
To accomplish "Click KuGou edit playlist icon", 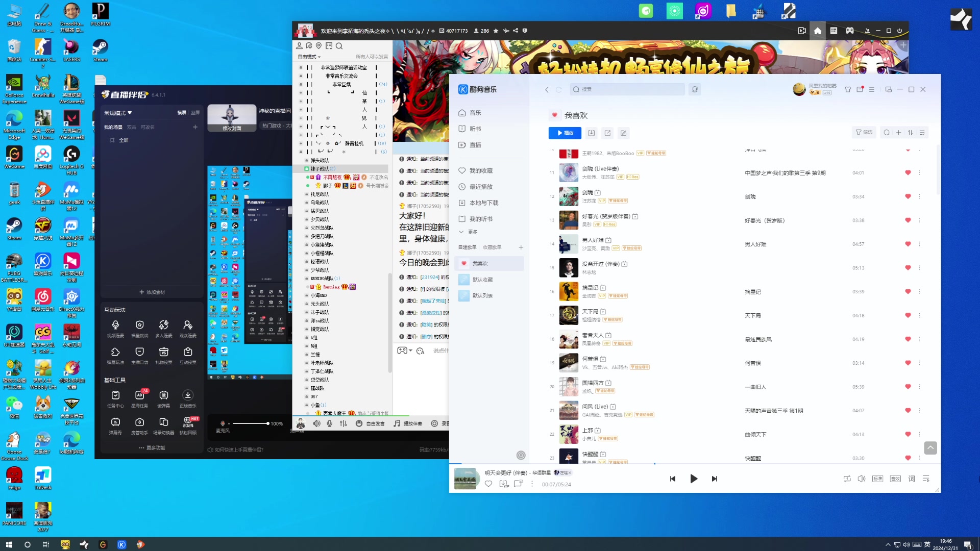I will [x=623, y=133].
